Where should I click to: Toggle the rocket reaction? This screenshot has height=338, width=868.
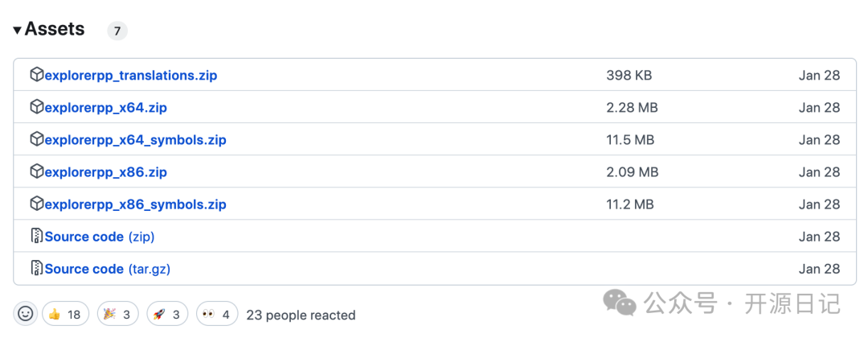pyautogui.click(x=167, y=314)
